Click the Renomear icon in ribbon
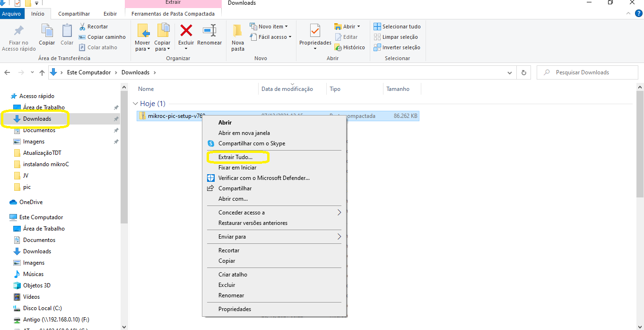644x330 pixels. [209, 31]
